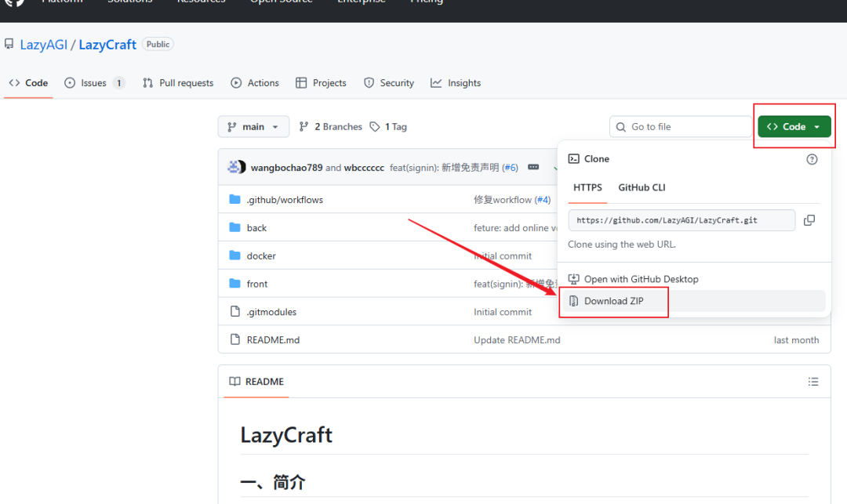Open pull request #6 link
The width and height of the screenshot is (847, 504).
coord(510,168)
